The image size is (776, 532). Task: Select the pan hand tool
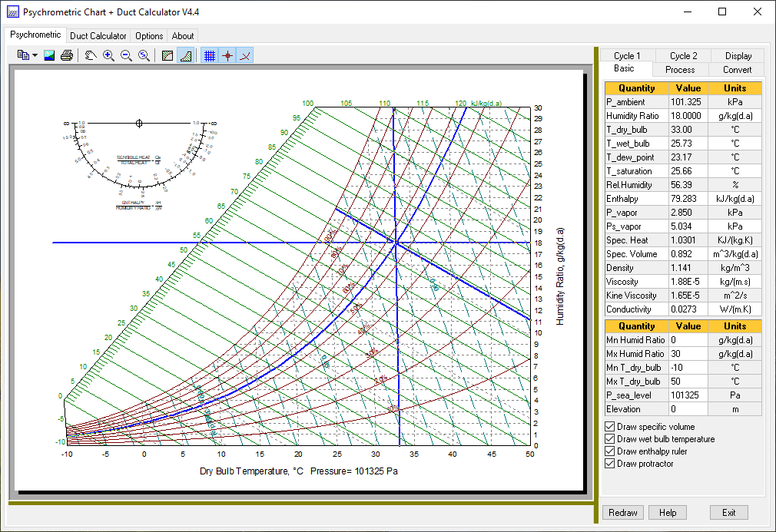(x=90, y=55)
